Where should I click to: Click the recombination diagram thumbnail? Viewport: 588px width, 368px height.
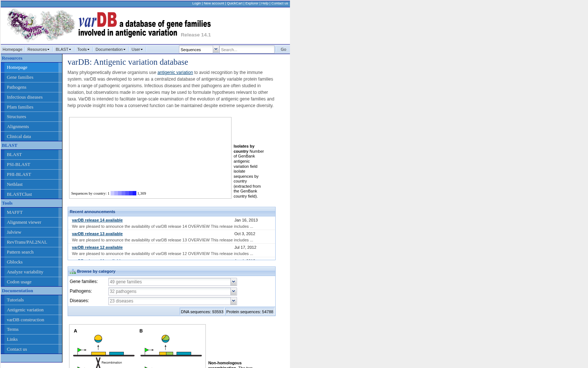(x=137, y=346)
